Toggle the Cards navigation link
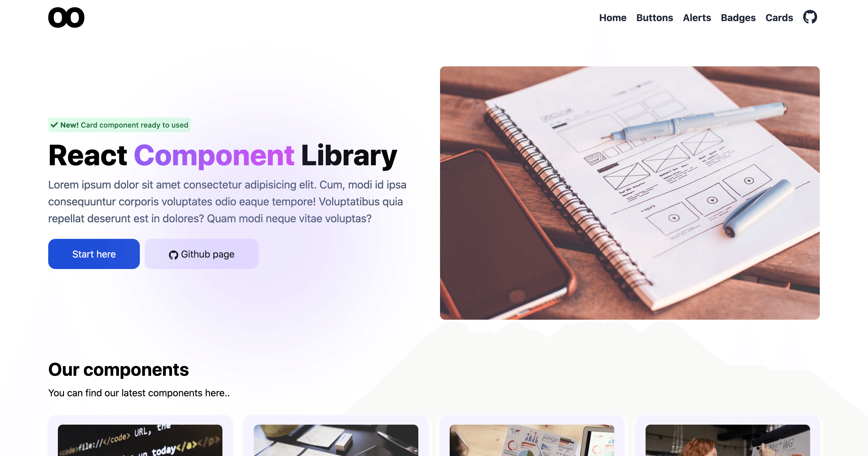868x456 pixels. click(779, 17)
